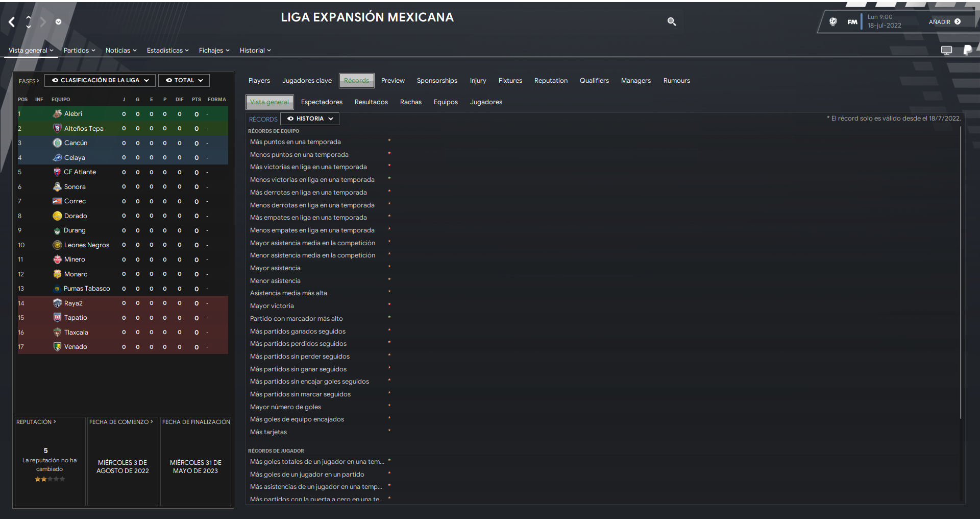
Task: Click the Cancún club badge
Action: pos(57,143)
